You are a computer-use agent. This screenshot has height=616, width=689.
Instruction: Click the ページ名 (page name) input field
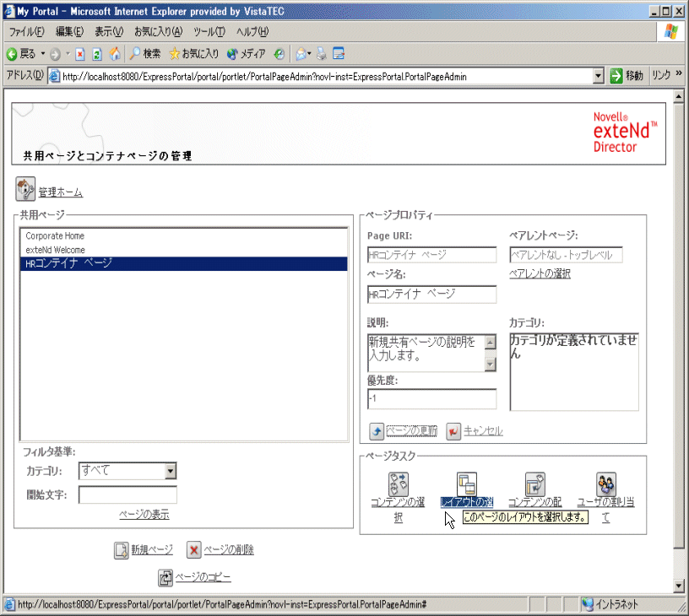tap(432, 294)
